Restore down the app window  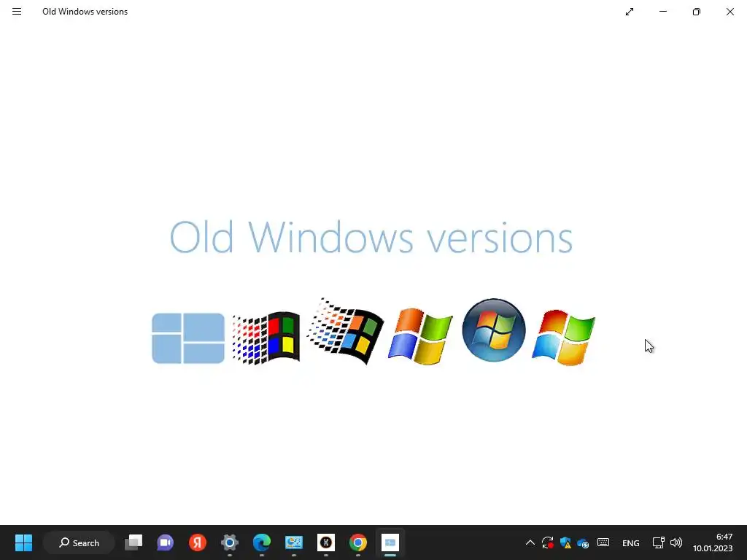(x=697, y=12)
